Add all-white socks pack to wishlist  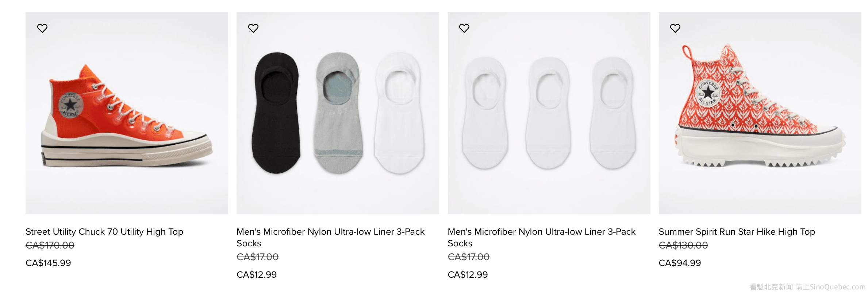tap(464, 28)
